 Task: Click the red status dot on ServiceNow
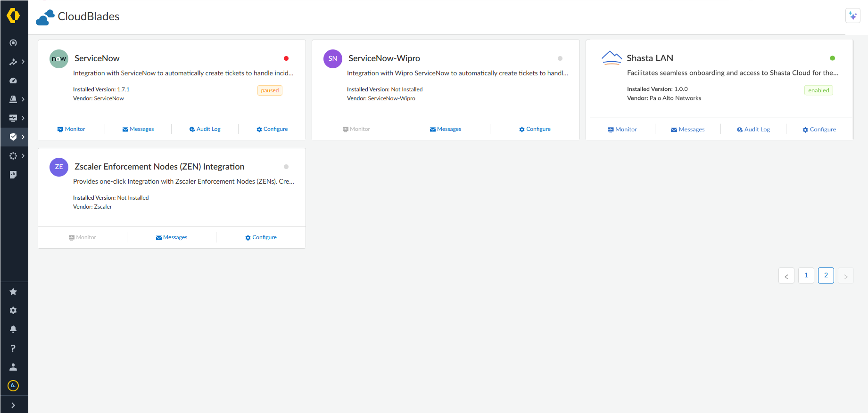pyautogui.click(x=286, y=58)
